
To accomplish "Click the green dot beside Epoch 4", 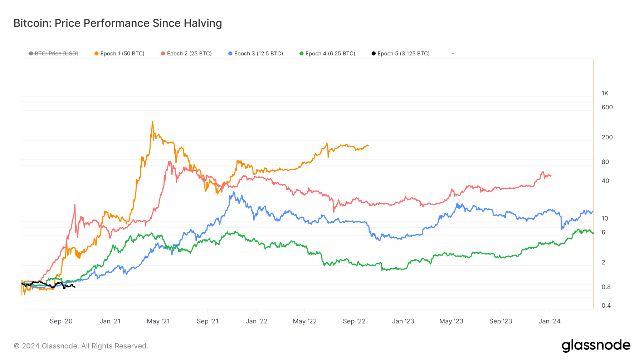I will (x=302, y=54).
